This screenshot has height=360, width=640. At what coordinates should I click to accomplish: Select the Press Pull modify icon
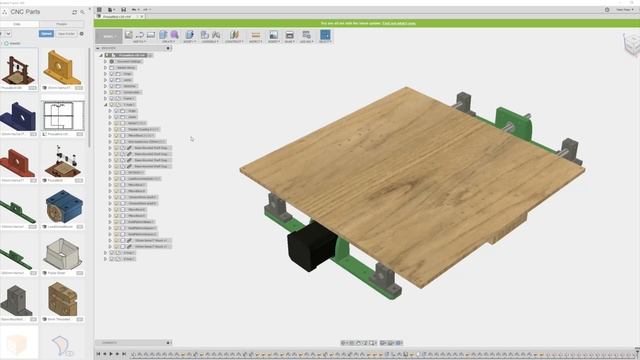point(189,35)
